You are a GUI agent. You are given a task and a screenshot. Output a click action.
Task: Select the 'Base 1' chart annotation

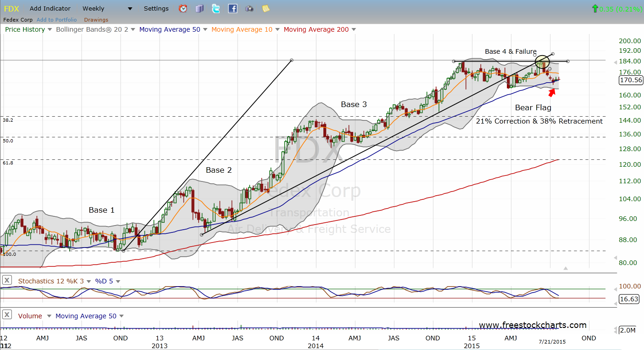101,210
